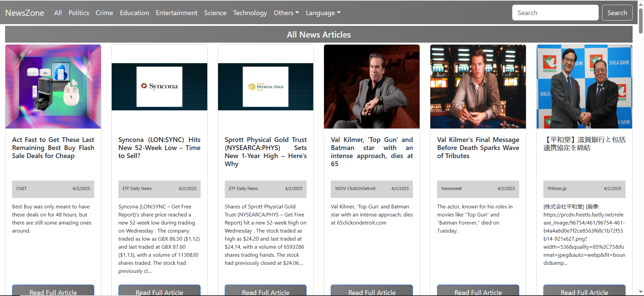Read Full Article for Syncona 52-week low

click(159, 290)
